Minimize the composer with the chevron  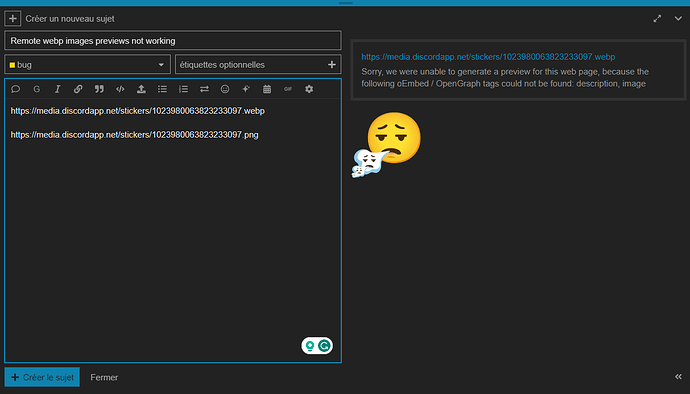coord(678,18)
